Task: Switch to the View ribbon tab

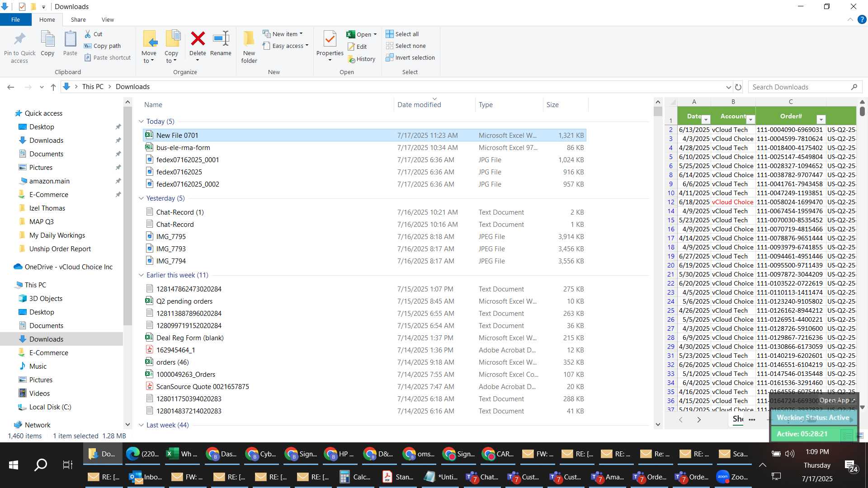Action: pos(108,19)
